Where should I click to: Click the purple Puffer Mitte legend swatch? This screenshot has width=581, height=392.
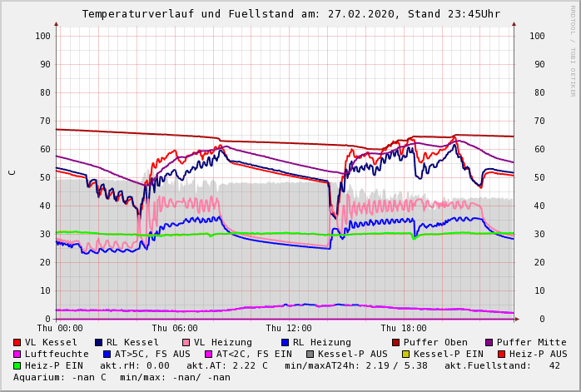pos(489,342)
